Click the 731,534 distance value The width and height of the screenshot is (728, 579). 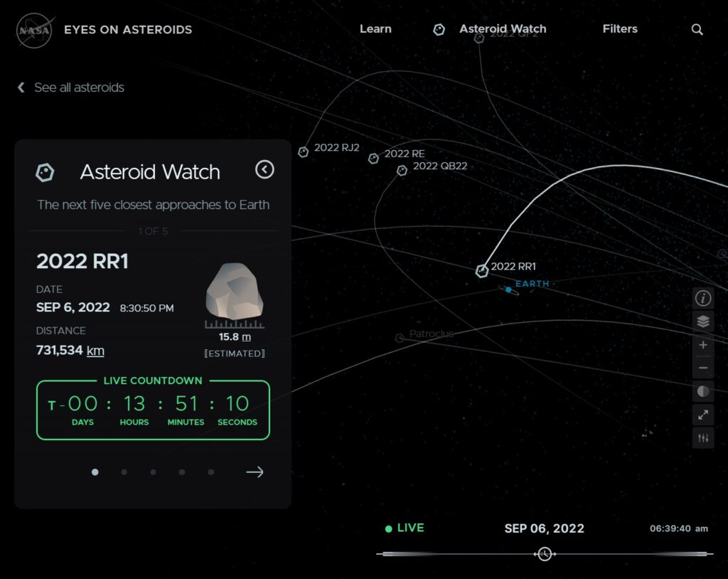click(x=60, y=350)
